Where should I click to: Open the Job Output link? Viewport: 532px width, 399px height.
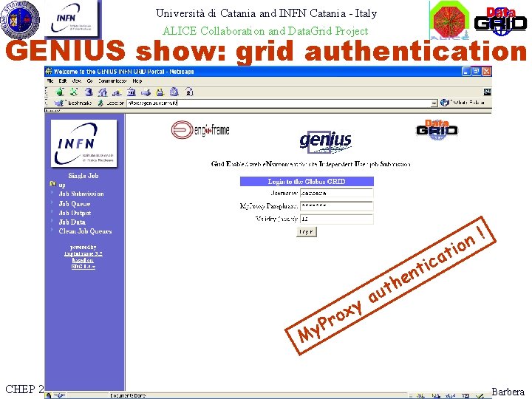[75, 213]
